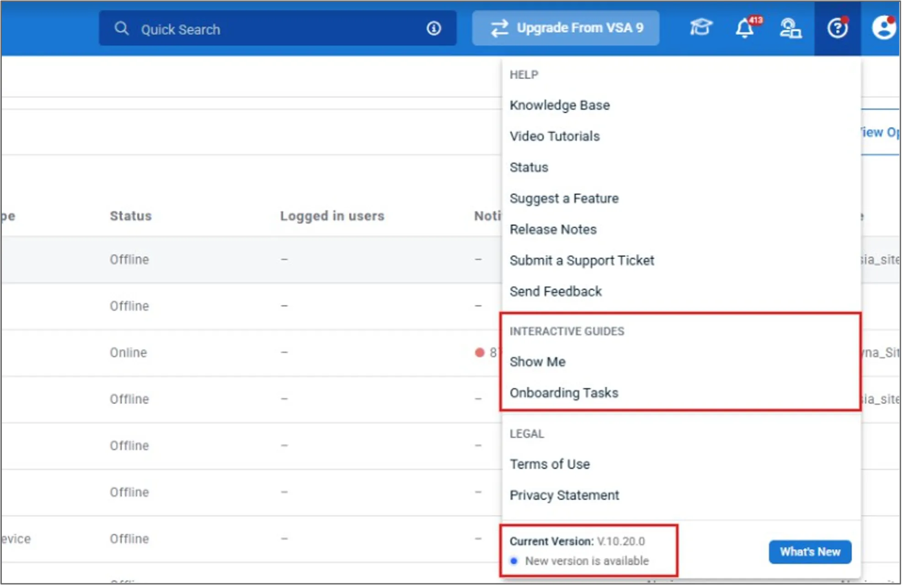The image size is (903, 588).
Task: Open Onboarding Tasks guide
Action: point(564,393)
